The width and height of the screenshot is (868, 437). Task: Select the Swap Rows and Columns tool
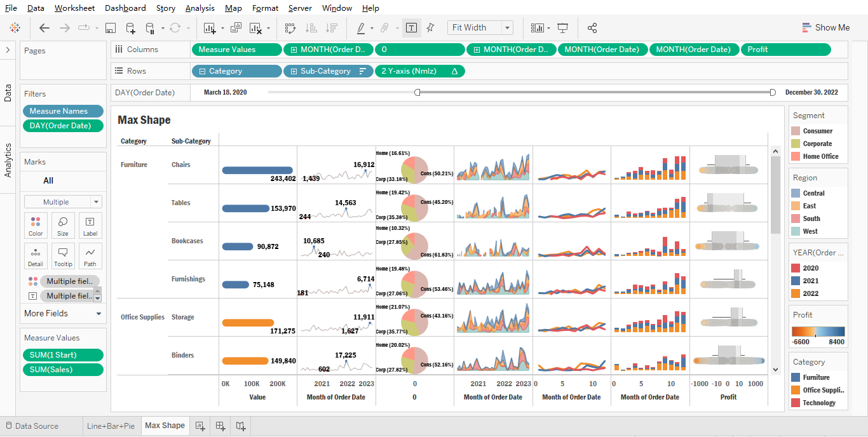click(290, 27)
